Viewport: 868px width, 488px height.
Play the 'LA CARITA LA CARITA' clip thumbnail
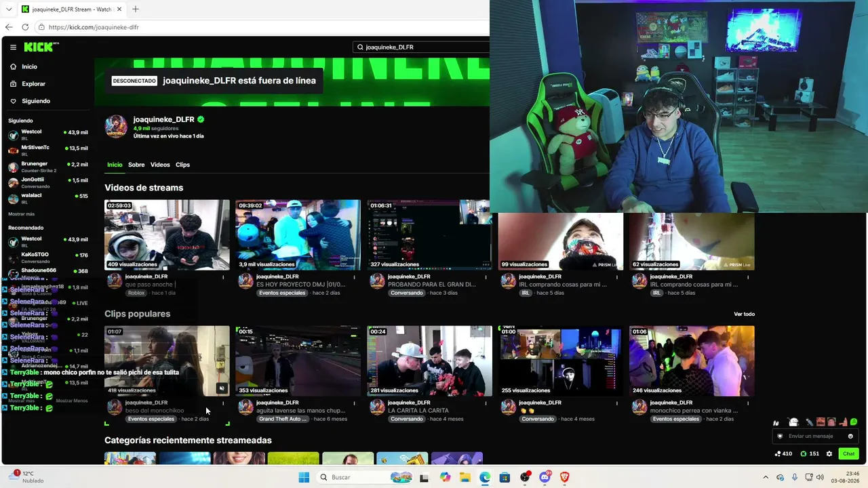(x=429, y=361)
